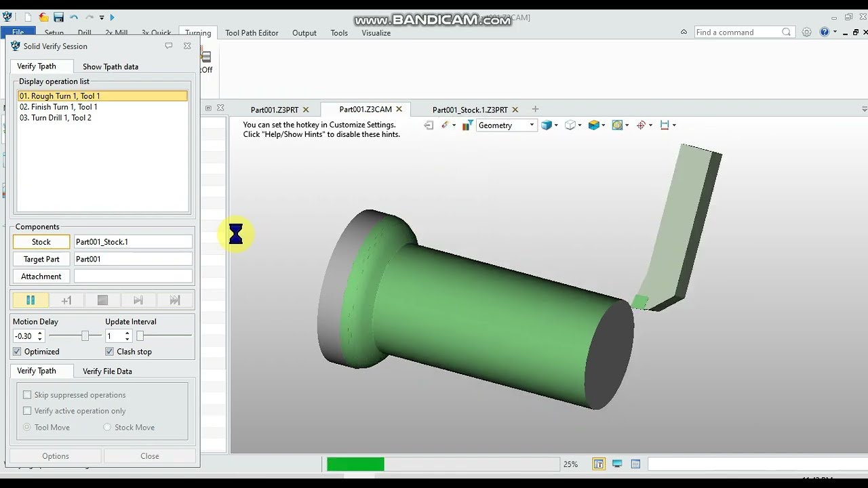Check Verify active operation only
868x488 pixels.
click(x=27, y=411)
